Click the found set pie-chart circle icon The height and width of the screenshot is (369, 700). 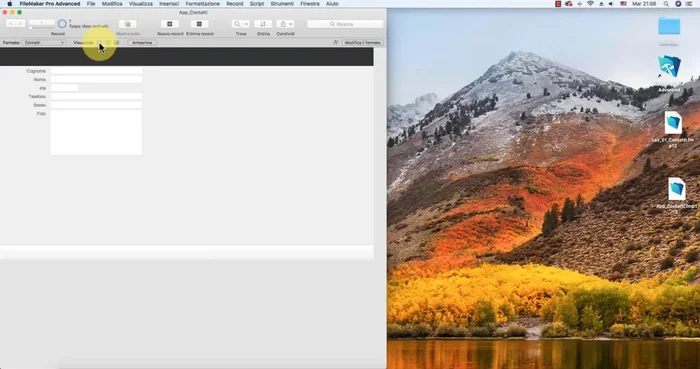pyautogui.click(x=62, y=24)
